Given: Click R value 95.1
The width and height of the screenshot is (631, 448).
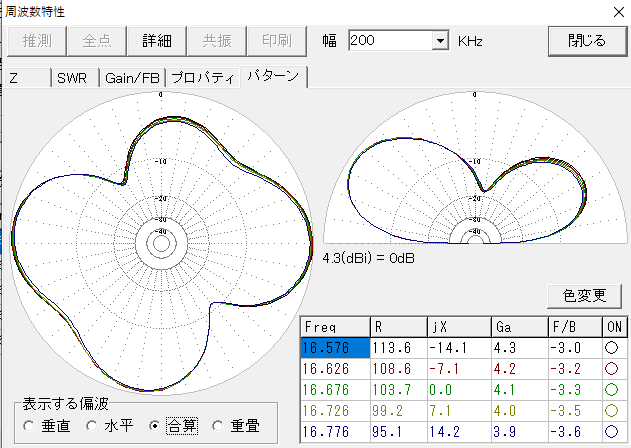Looking at the screenshot, I should pyautogui.click(x=399, y=431).
